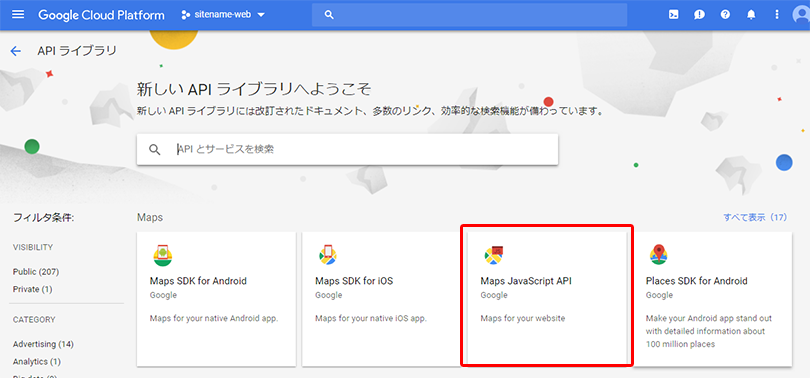Open the Maps SDK for Android card

click(x=216, y=299)
